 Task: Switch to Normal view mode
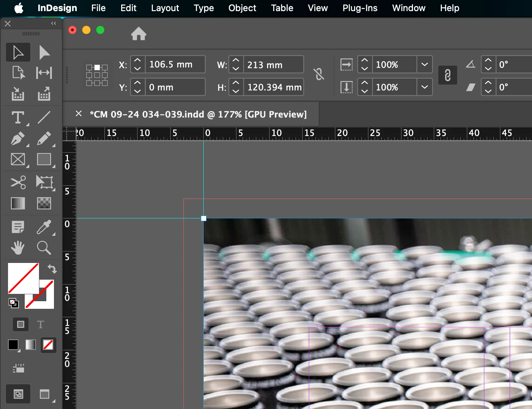(x=18, y=394)
